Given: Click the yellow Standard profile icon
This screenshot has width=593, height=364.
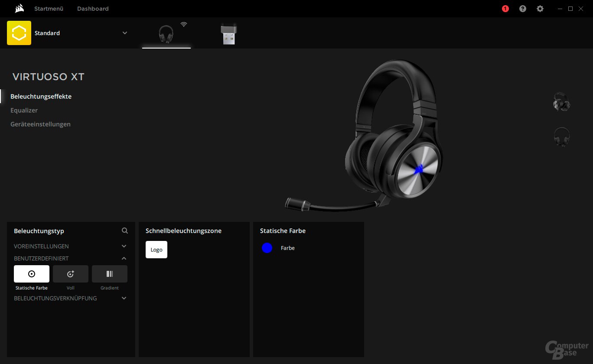Looking at the screenshot, I should click(19, 33).
